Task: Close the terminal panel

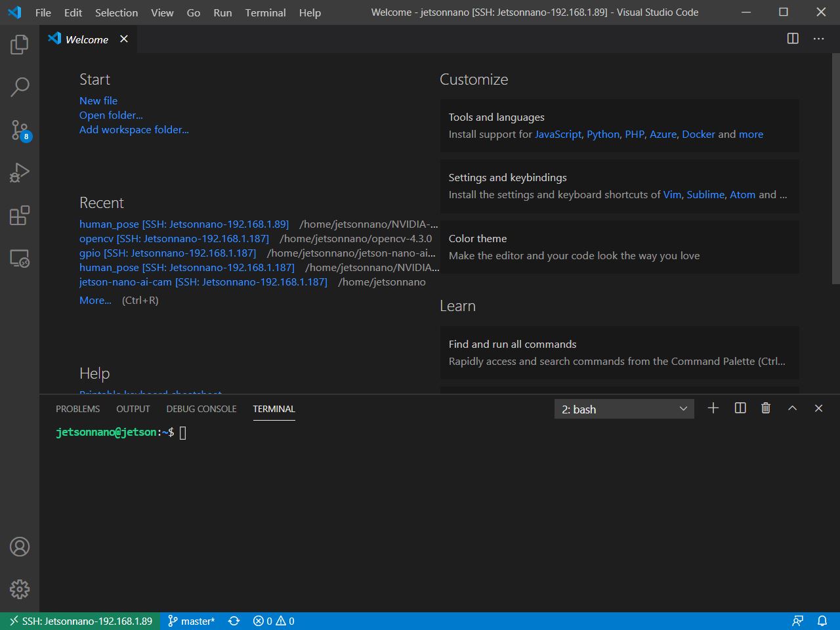Action: [818, 408]
